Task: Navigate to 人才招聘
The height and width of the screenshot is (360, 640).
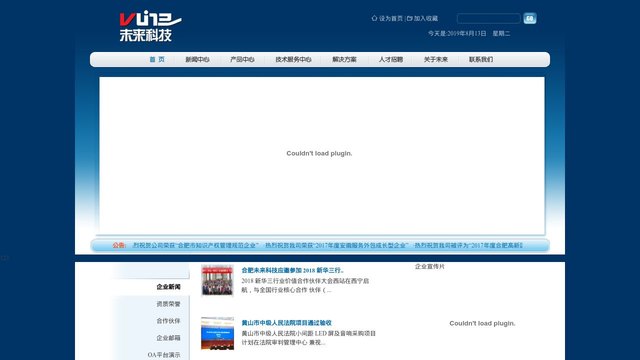Action: (391, 59)
